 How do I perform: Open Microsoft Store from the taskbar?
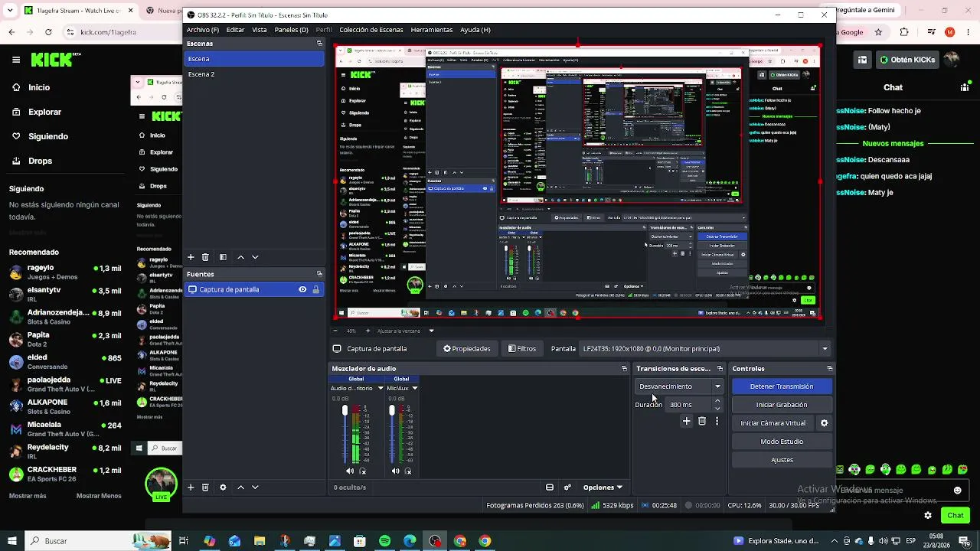(x=360, y=541)
